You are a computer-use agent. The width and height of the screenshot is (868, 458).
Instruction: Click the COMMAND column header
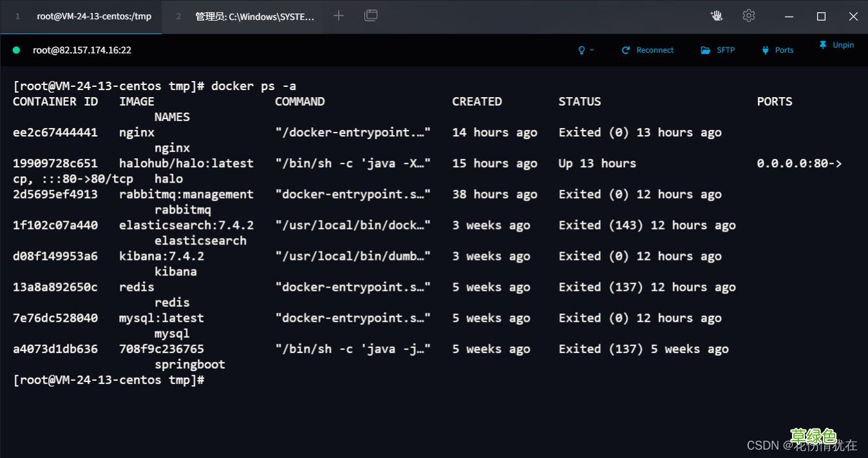[299, 102]
